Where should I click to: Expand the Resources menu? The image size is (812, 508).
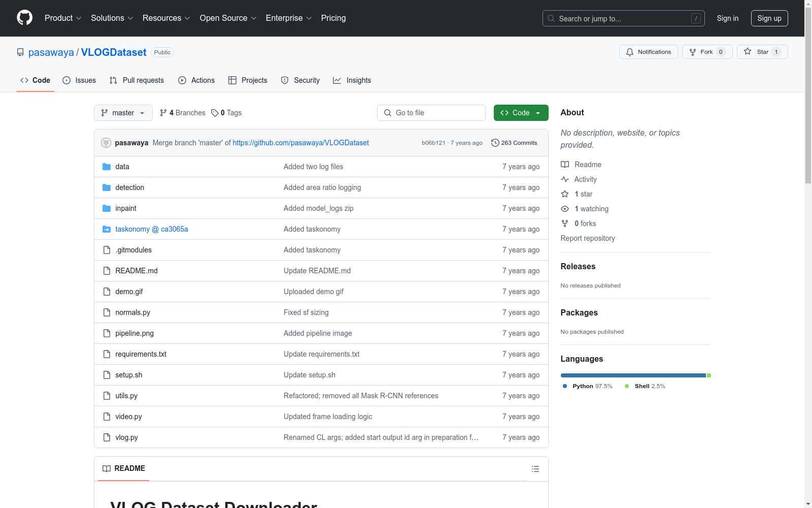166,18
